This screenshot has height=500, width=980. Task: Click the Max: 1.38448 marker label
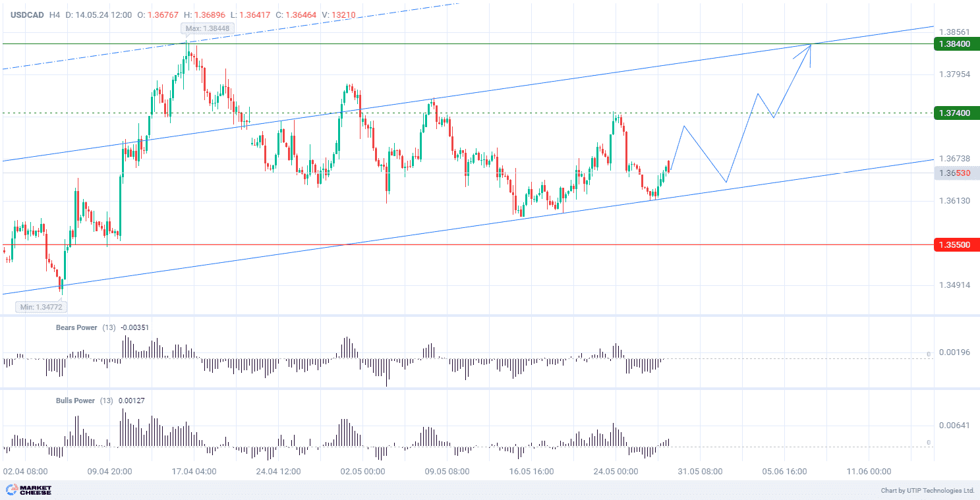pos(207,28)
